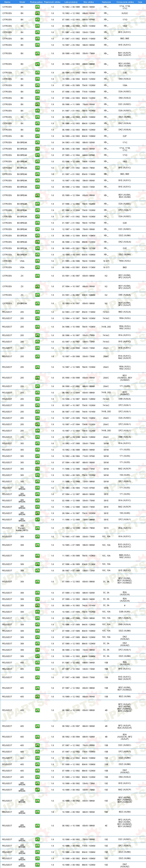146x868 pixels.
Task: Click fuel icon in the Citroen ZX BREAK row
Action: [37, 304]
